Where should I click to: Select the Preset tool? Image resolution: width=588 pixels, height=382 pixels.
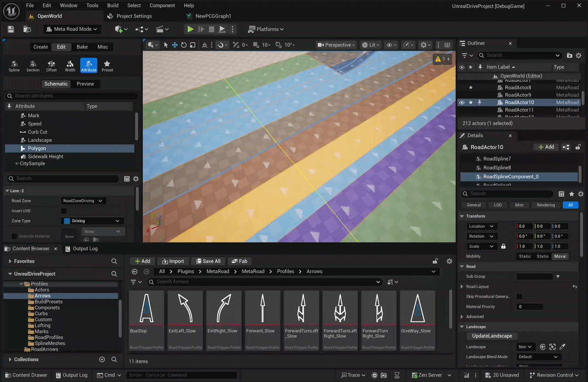coord(107,66)
